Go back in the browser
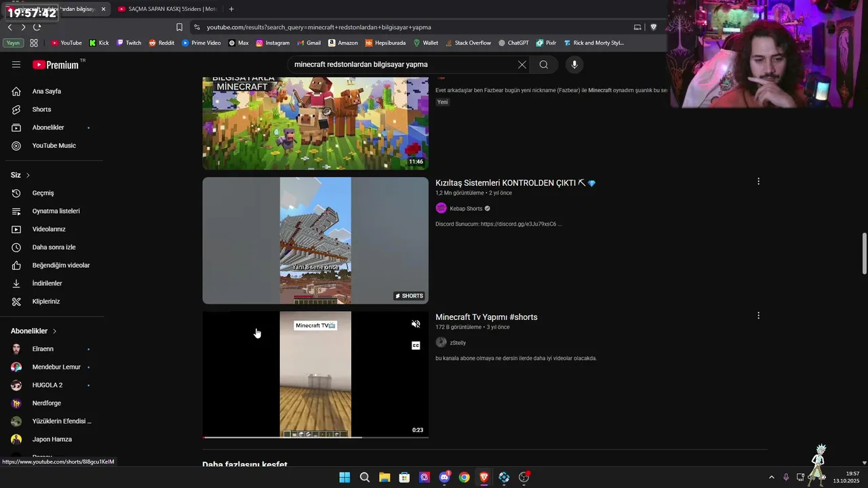Viewport: 868px width, 488px height. [9, 27]
